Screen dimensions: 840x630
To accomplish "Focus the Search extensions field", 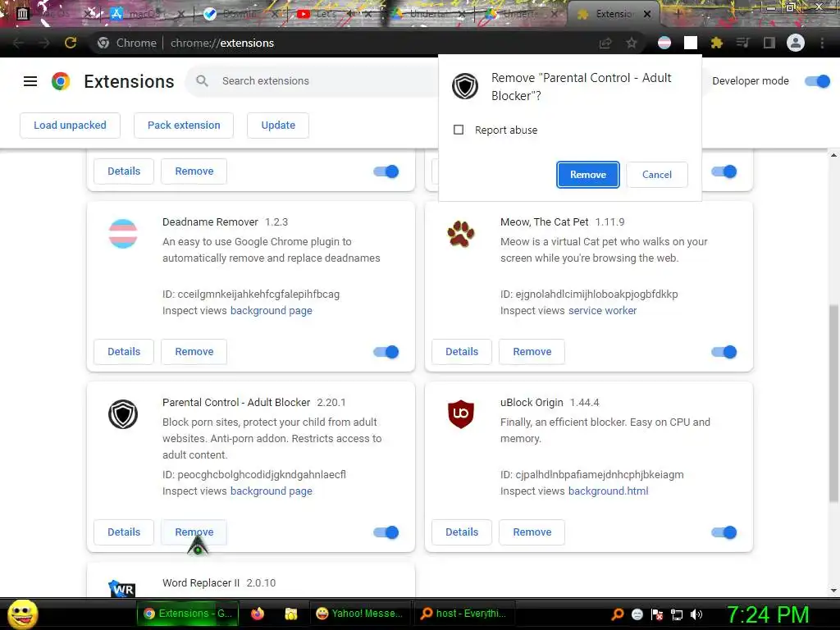I will pos(322,81).
